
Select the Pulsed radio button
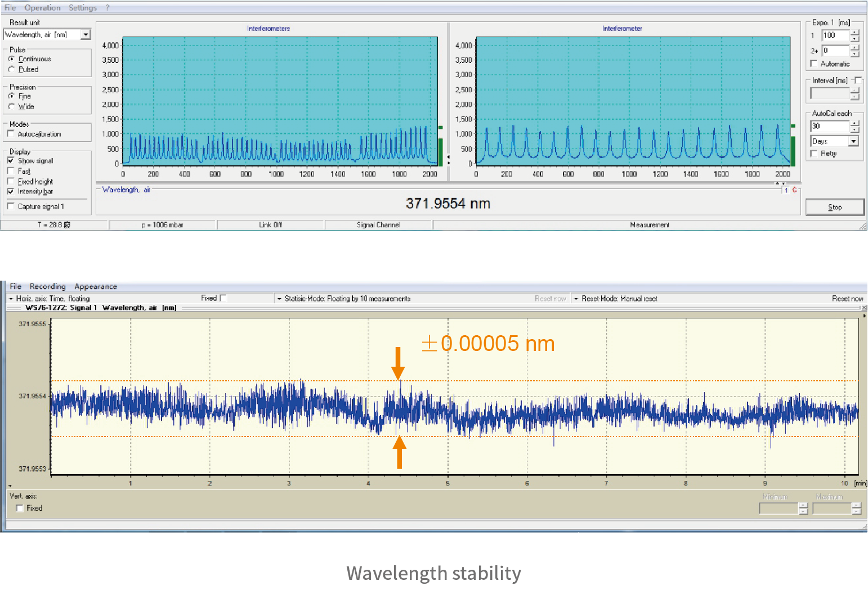point(11,69)
